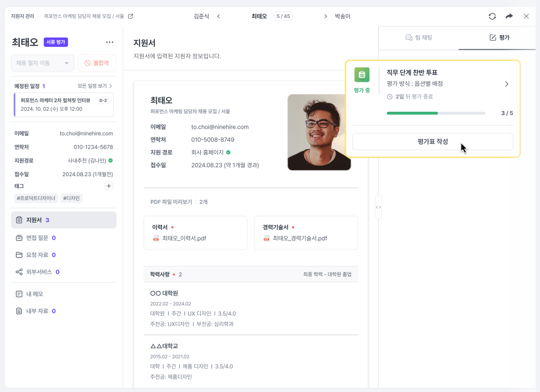The image size is (540, 392).
Task: Click verified check next to 사내추천
Action: 110,160
